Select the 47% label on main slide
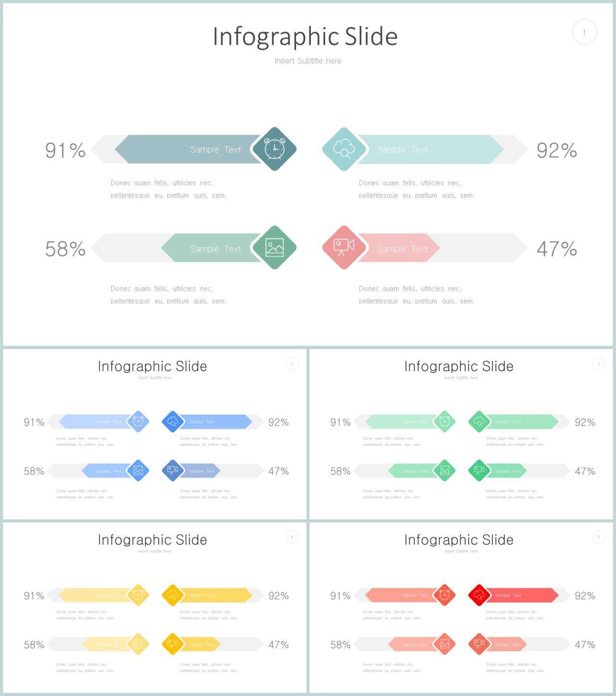This screenshot has width=616, height=696. click(557, 249)
